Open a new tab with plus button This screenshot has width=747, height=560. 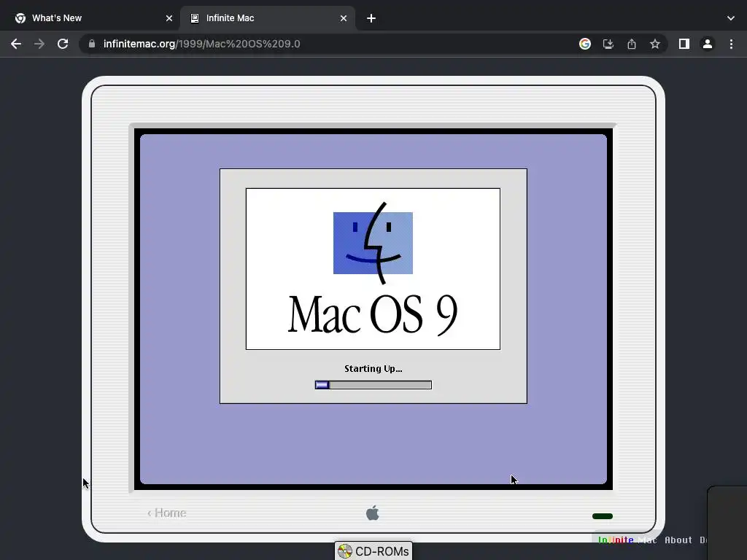pos(371,18)
